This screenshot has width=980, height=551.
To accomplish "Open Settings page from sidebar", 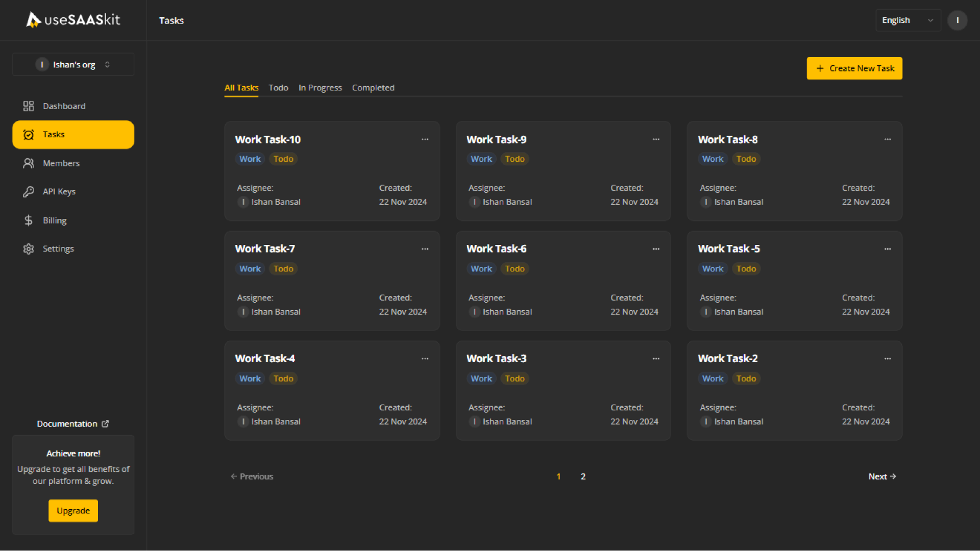I will pos(73,249).
